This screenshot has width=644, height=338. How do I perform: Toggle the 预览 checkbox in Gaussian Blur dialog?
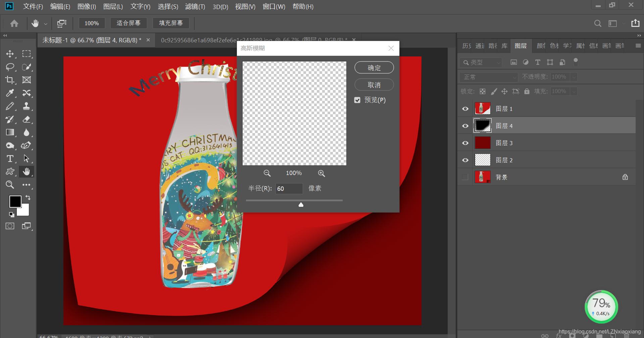click(x=357, y=100)
